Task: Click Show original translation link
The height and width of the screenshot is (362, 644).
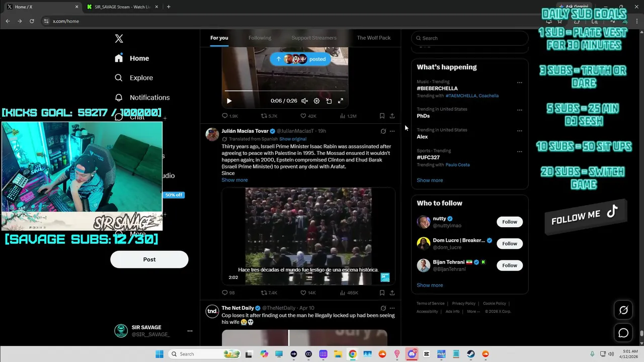Action: (x=293, y=139)
